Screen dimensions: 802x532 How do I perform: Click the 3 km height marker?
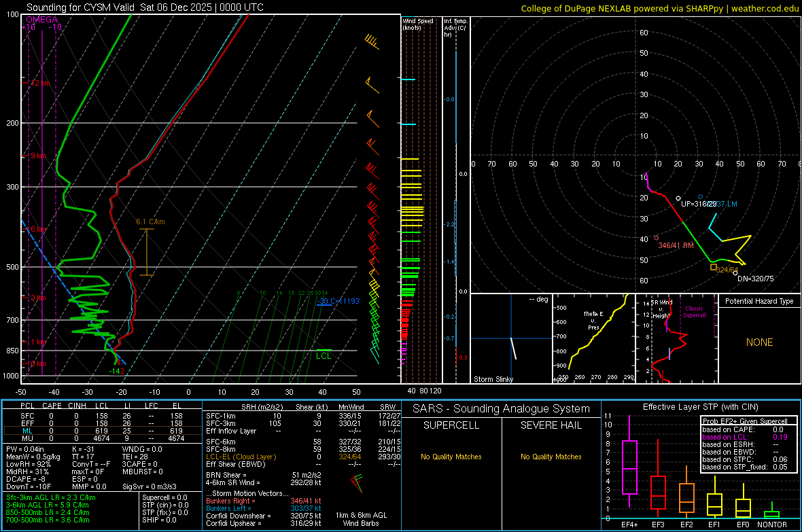coord(38,298)
